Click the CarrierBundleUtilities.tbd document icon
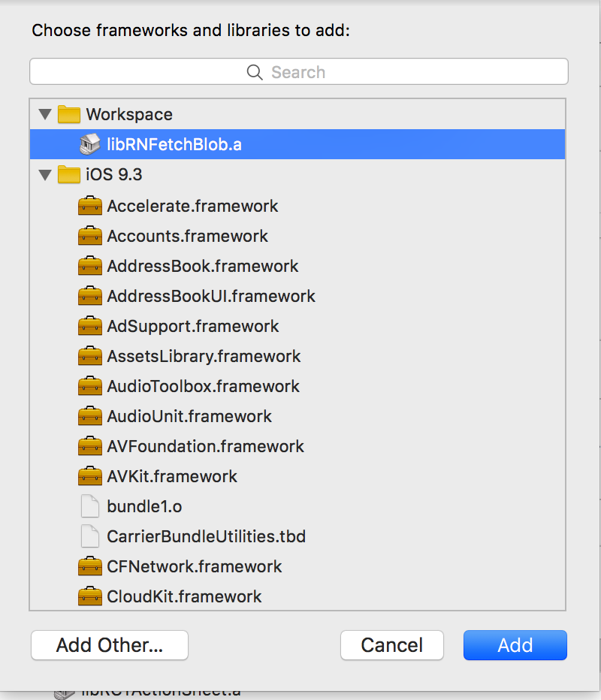601x700 pixels. [89, 536]
